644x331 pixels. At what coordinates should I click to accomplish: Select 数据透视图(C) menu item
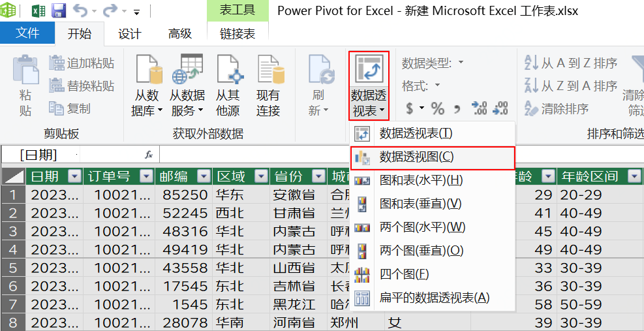coord(433,158)
